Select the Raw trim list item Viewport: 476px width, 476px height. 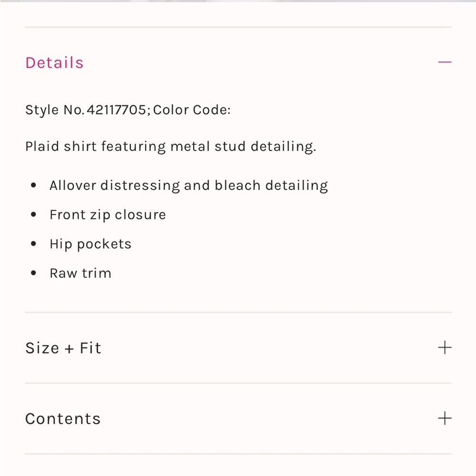(80, 273)
